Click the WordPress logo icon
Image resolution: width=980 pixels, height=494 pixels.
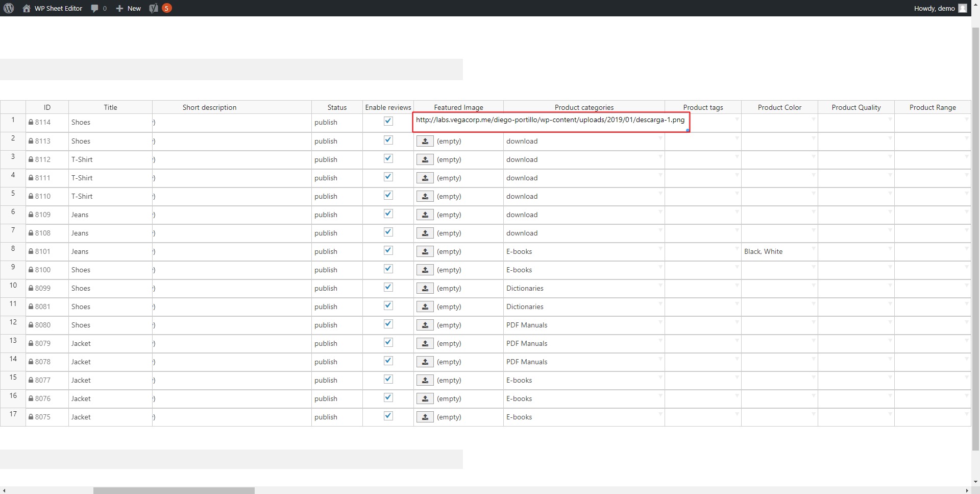point(9,8)
